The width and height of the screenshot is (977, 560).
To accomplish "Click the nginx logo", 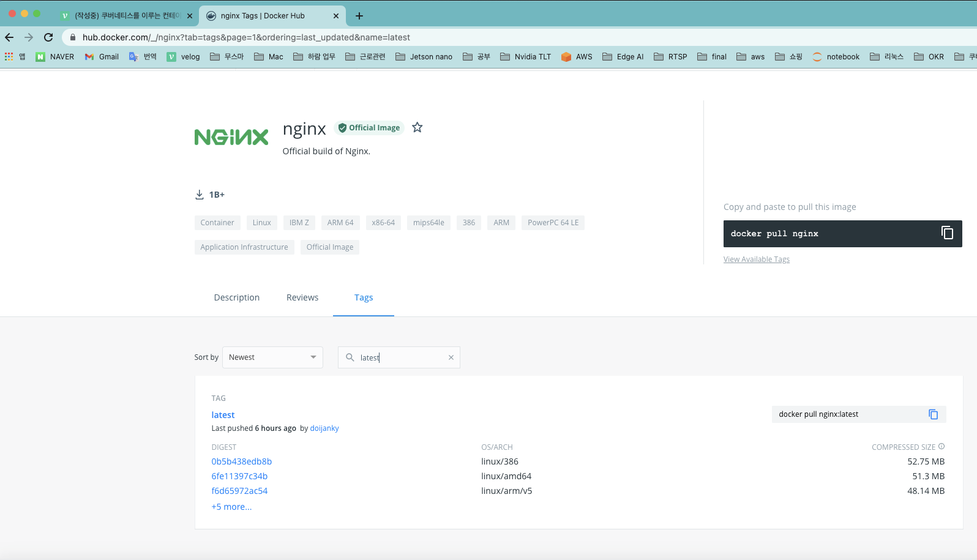I will coord(231,137).
